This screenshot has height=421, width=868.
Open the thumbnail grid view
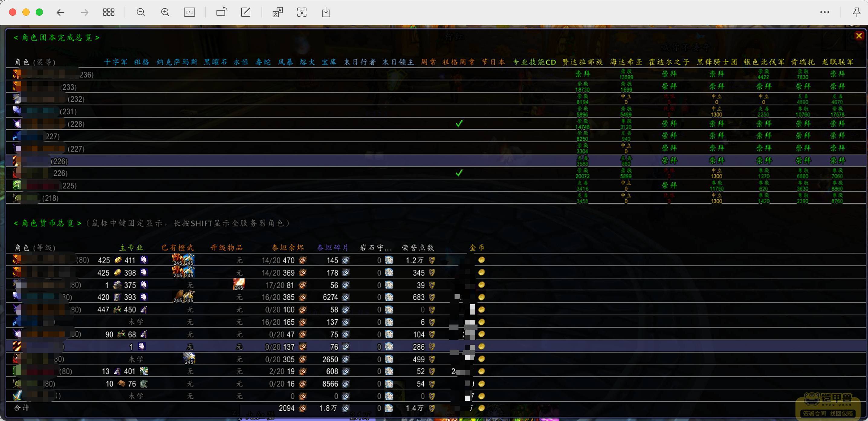click(x=108, y=12)
